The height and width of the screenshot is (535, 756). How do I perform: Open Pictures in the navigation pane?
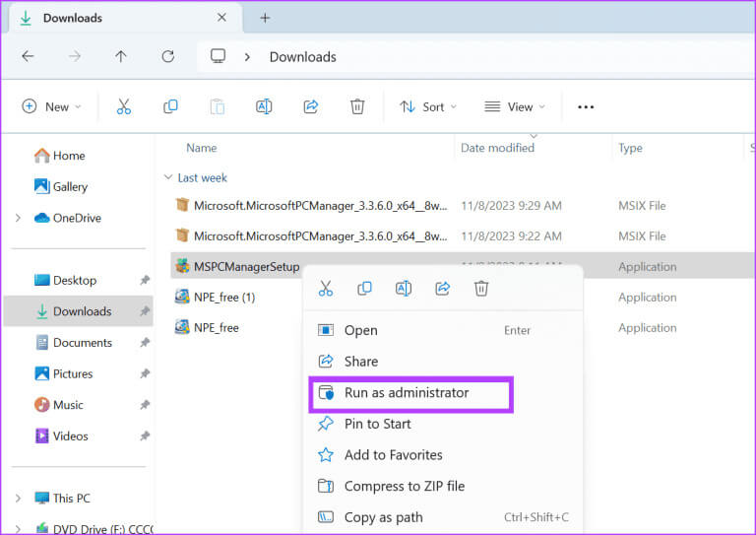point(64,373)
